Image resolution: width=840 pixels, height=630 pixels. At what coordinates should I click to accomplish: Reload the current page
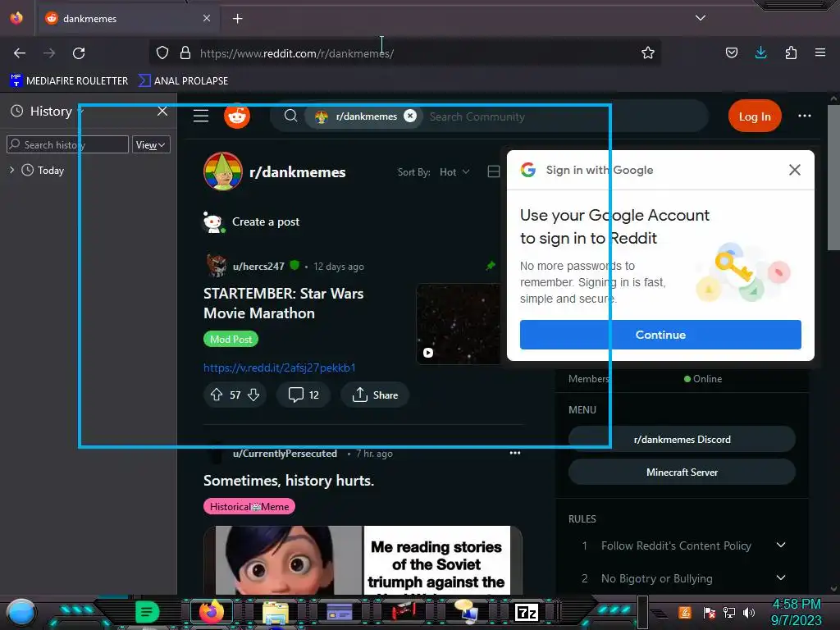[79, 53]
